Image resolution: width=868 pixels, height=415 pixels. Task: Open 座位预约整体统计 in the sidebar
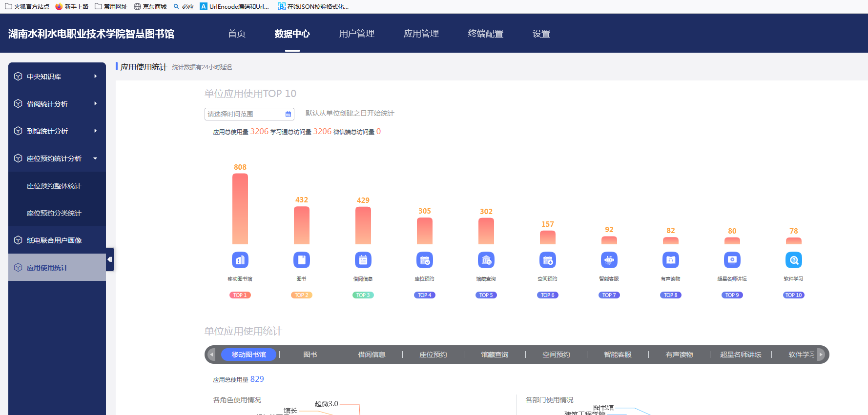(54, 186)
